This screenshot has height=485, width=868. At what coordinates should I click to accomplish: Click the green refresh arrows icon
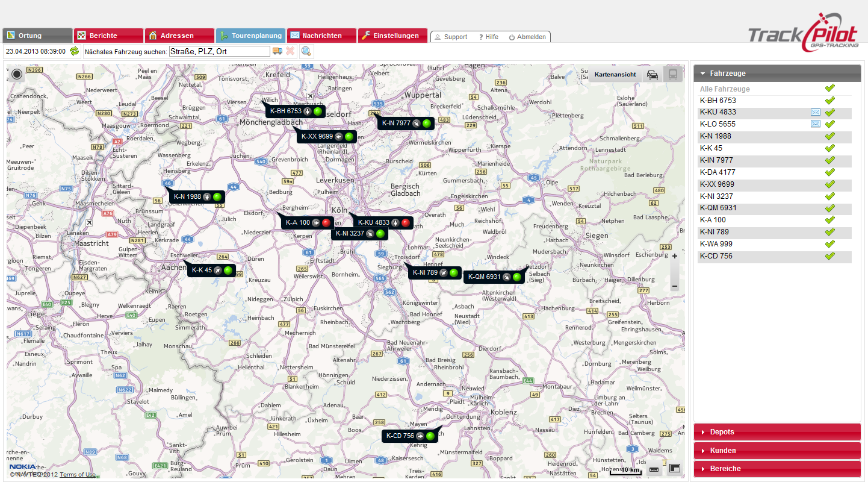point(74,51)
